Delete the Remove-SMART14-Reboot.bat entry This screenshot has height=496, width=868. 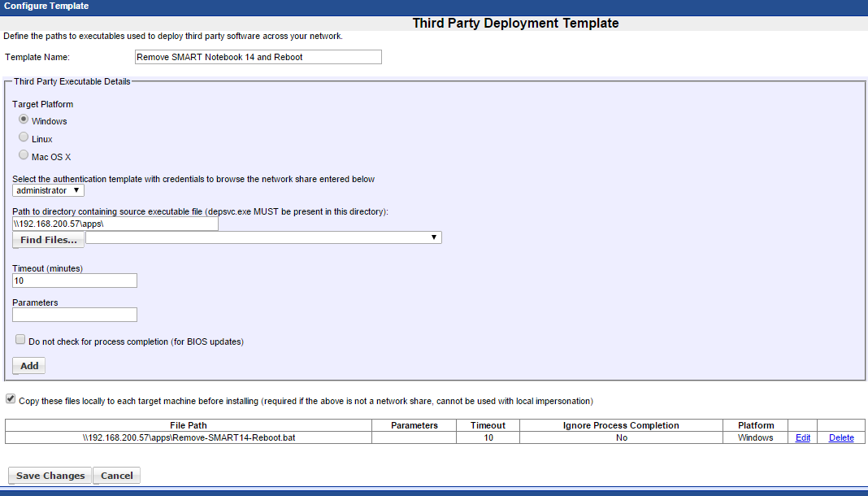point(841,437)
